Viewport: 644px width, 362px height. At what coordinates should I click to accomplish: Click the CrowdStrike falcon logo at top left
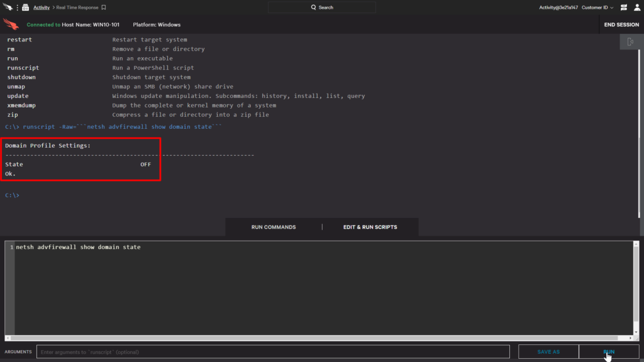point(8,7)
